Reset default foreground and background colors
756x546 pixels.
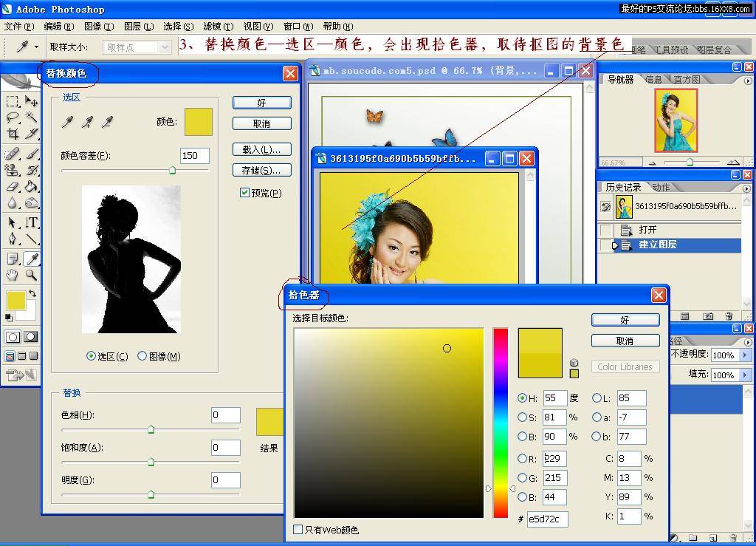[9, 318]
